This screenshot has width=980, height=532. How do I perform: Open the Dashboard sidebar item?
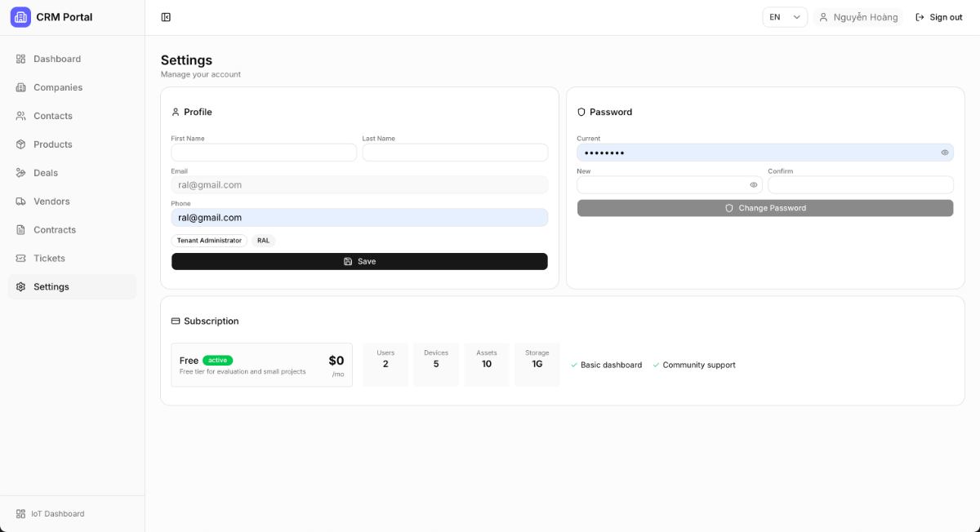pos(72,59)
